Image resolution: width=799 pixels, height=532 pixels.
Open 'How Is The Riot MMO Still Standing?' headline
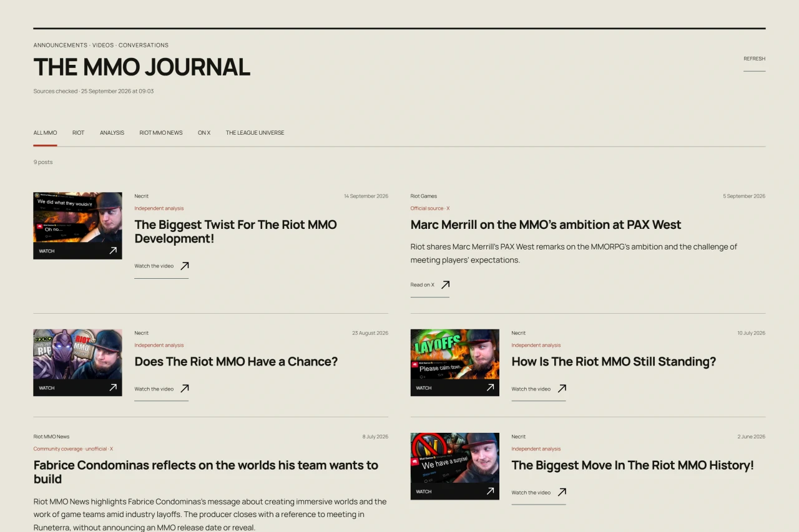(614, 362)
